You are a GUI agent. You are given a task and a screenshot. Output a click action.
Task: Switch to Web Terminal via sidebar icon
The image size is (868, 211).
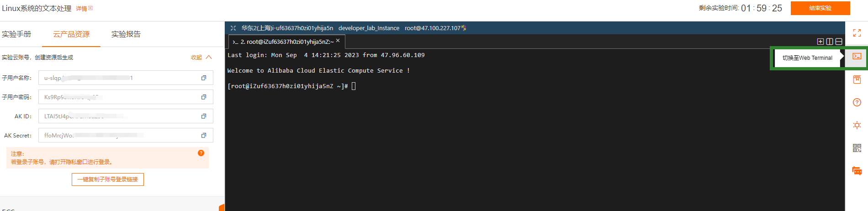coord(857,57)
